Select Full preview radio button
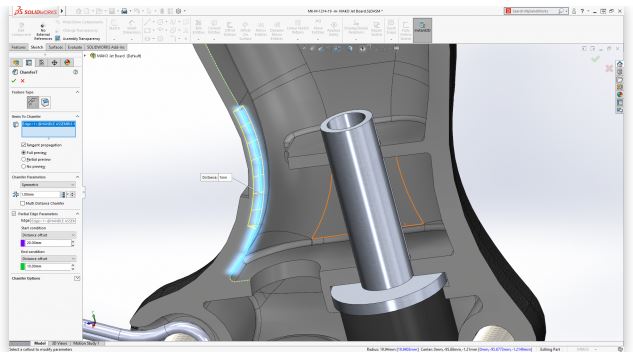This screenshot has width=633, height=360. [23, 153]
